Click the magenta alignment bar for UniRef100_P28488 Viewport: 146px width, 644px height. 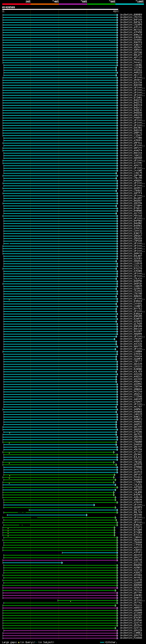tap(61, 638)
